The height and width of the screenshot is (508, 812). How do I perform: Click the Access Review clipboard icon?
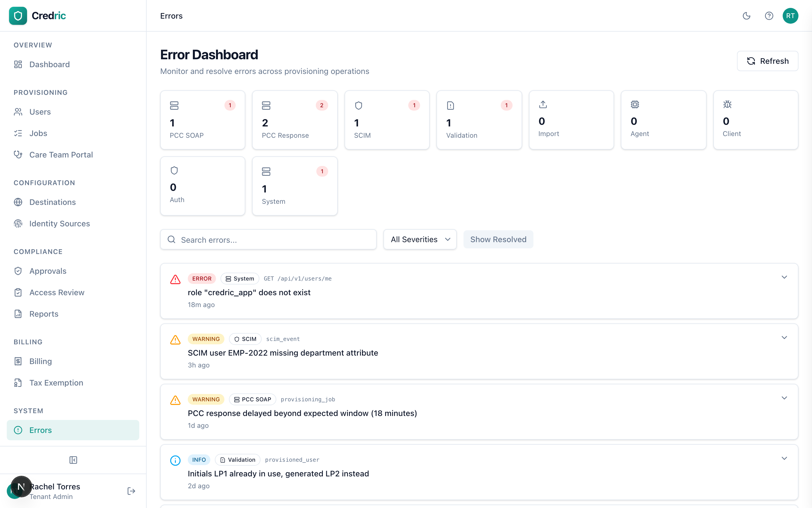pyautogui.click(x=18, y=293)
